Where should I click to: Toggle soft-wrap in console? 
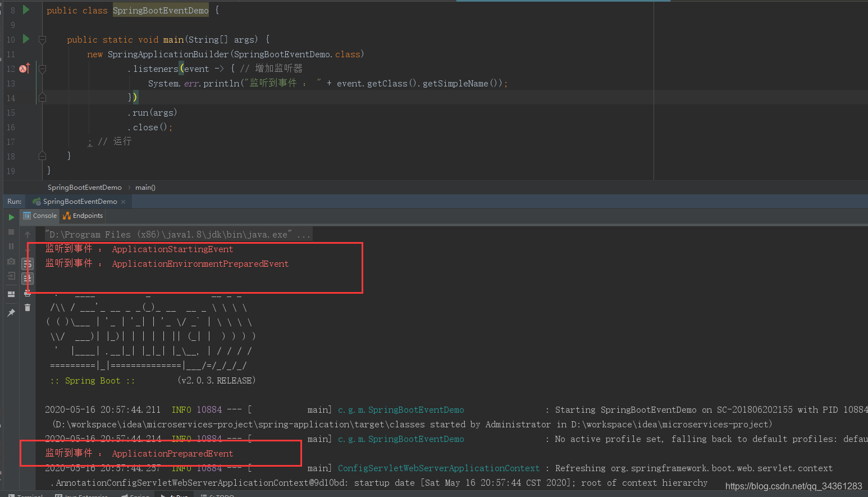tap(28, 264)
